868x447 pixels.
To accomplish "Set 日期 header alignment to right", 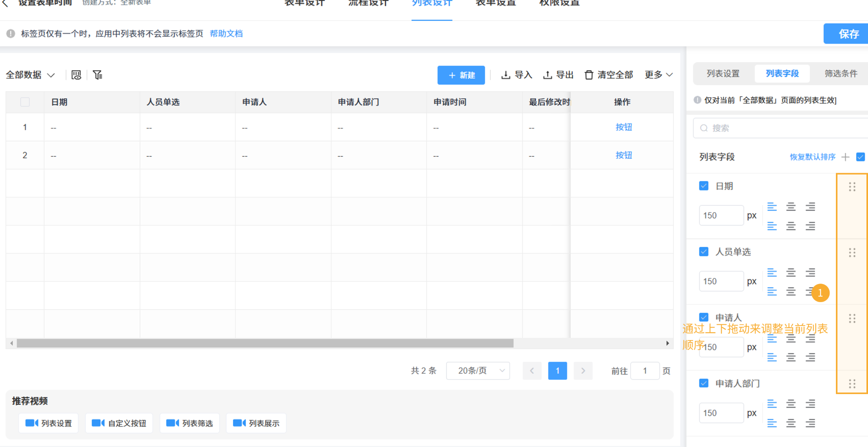I will point(810,206).
